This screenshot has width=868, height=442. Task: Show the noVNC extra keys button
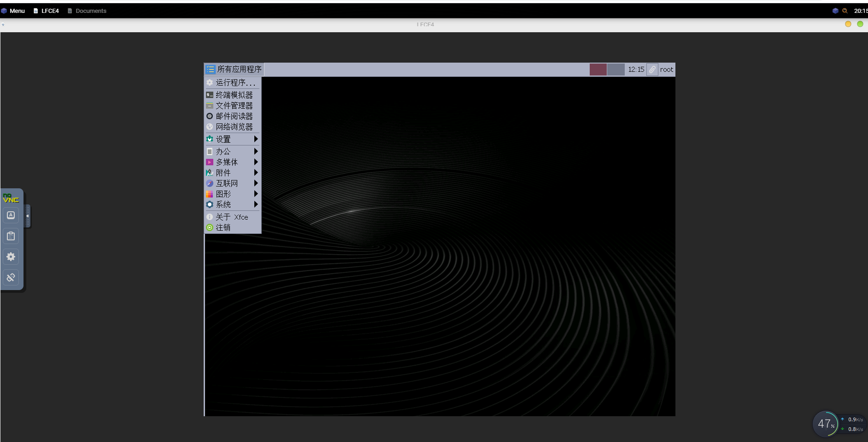(11, 215)
